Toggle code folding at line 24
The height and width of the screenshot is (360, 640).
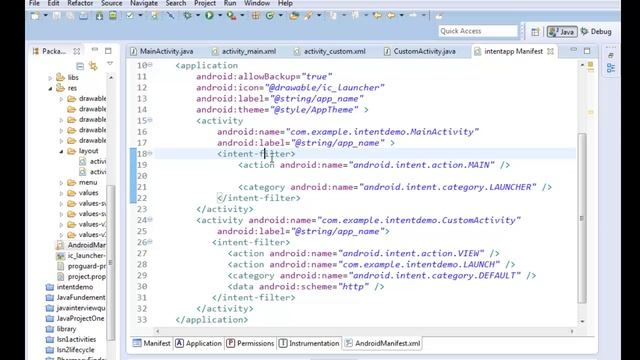(150, 220)
